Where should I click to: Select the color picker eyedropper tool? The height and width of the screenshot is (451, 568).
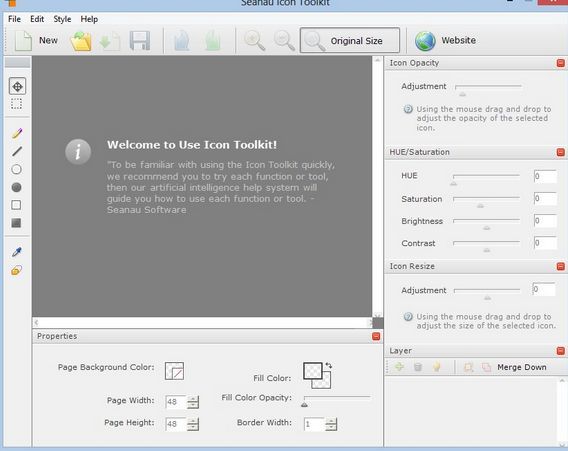click(17, 252)
